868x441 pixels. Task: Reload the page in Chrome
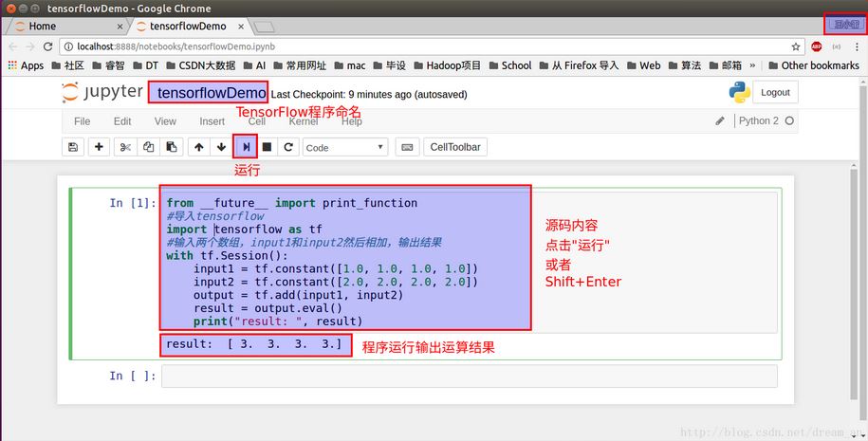[48, 46]
